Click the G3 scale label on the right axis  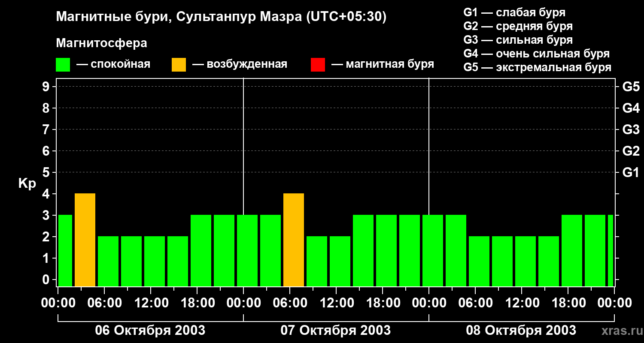click(631, 129)
